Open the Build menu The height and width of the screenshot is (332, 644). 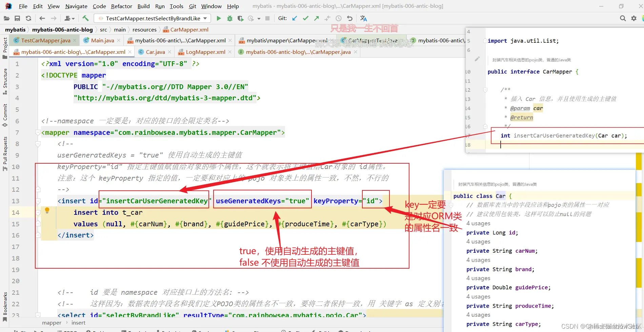[x=143, y=6]
